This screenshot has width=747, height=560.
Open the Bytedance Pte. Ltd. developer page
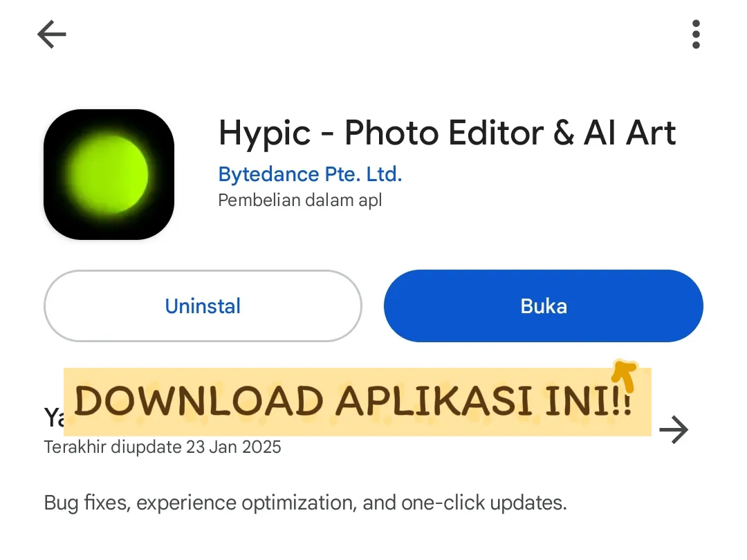(x=310, y=174)
